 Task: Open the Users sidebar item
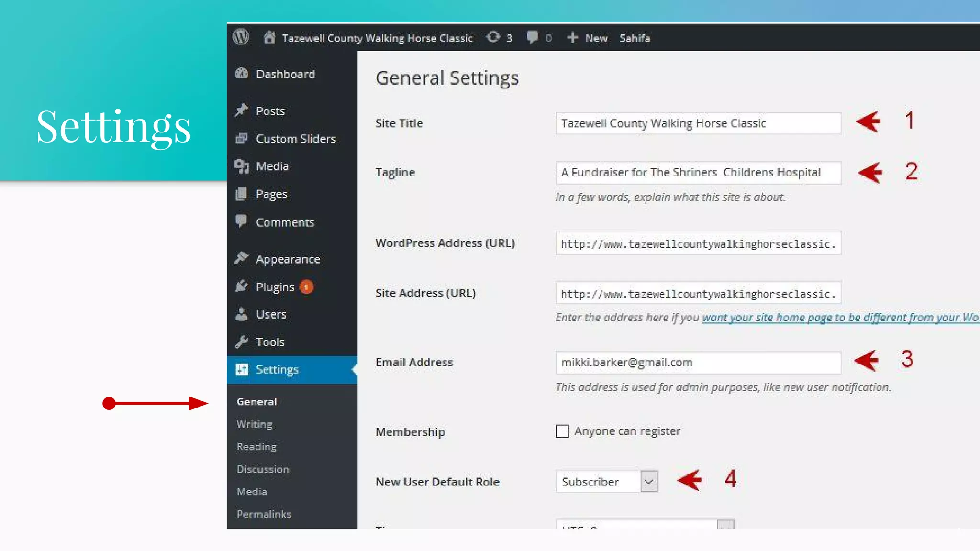click(x=271, y=314)
